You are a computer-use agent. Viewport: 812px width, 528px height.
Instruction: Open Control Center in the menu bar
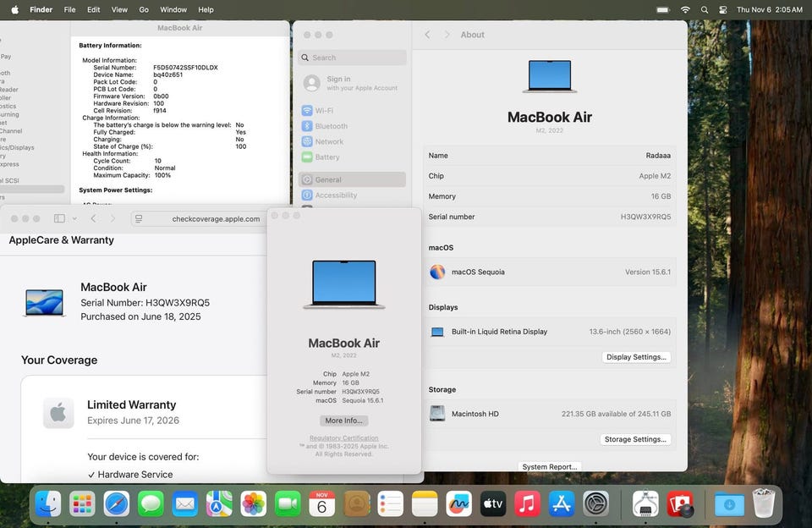tap(723, 9)
